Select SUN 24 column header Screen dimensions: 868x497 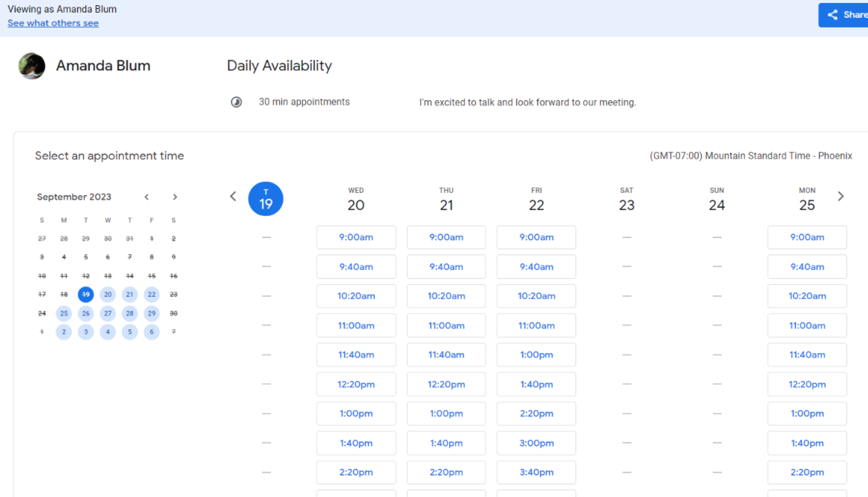pos(717,199)
